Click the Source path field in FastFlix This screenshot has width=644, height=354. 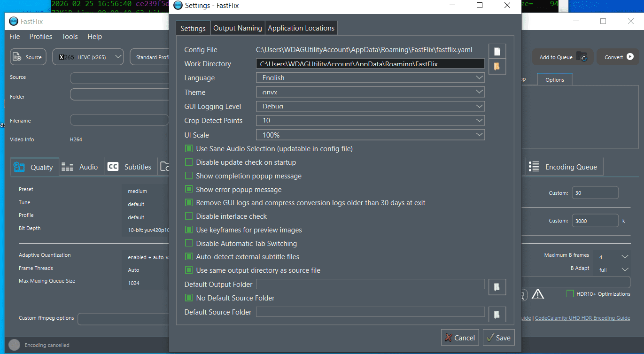(x=119, y=77)
